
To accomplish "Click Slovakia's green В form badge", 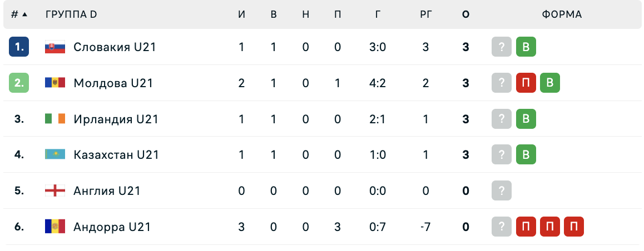I will [526, 47].
